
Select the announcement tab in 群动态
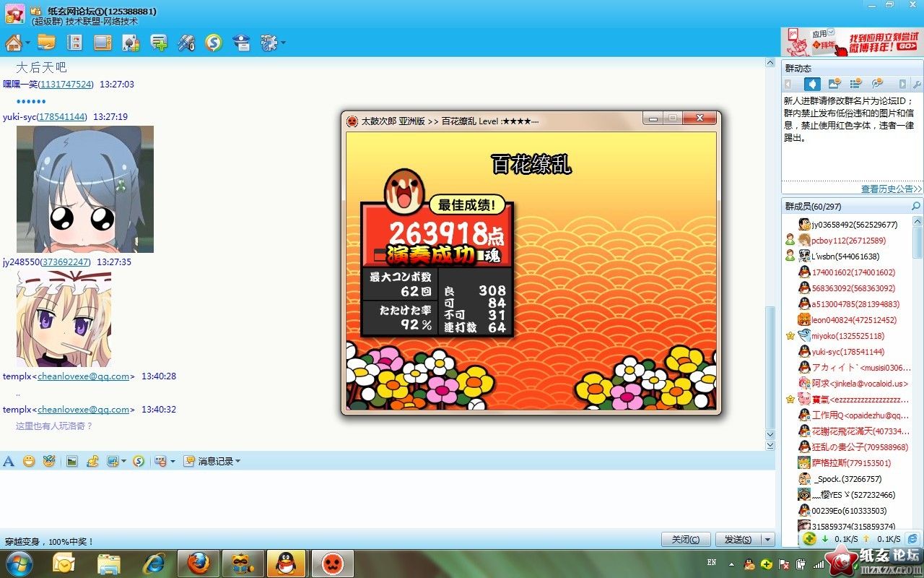pos(812,84)
